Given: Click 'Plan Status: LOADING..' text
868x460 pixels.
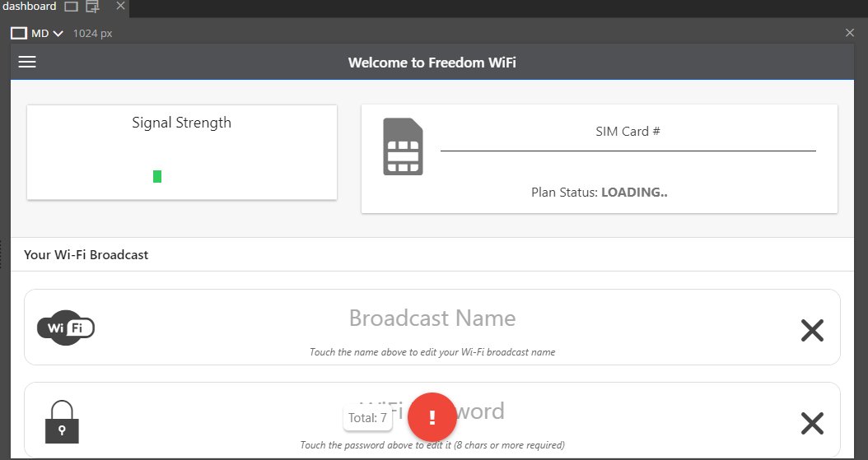Looking at the screenshot, I should (600, 193).
